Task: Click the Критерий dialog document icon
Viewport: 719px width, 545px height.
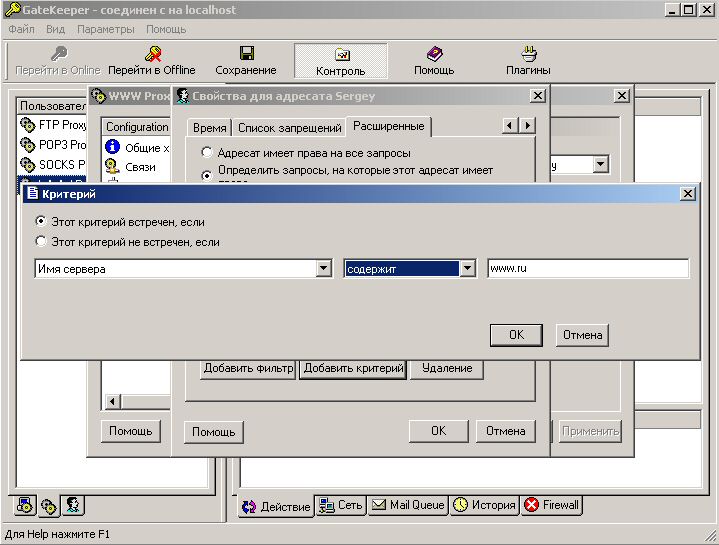Action: pos(32,193)
